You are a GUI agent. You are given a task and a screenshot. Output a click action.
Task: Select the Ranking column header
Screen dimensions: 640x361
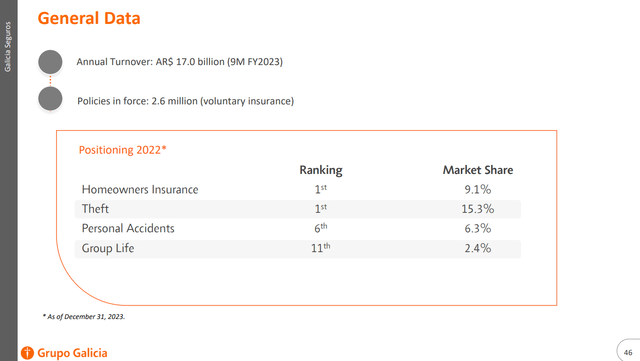coord(321,170)
